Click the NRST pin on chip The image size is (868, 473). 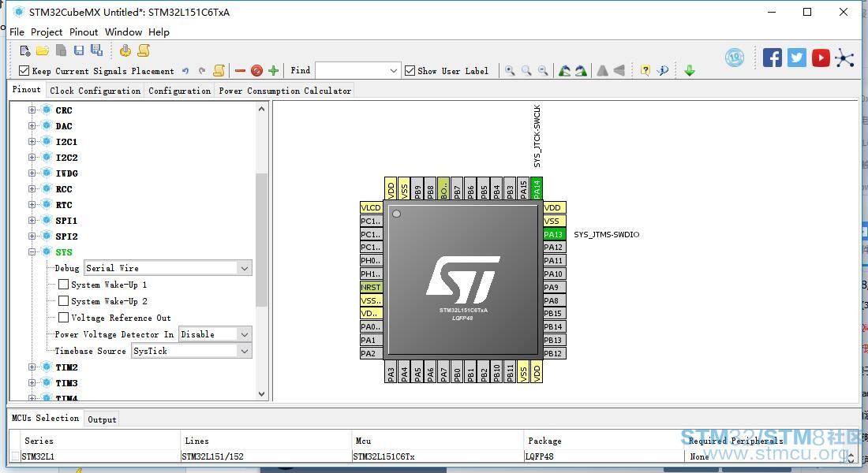372,287
